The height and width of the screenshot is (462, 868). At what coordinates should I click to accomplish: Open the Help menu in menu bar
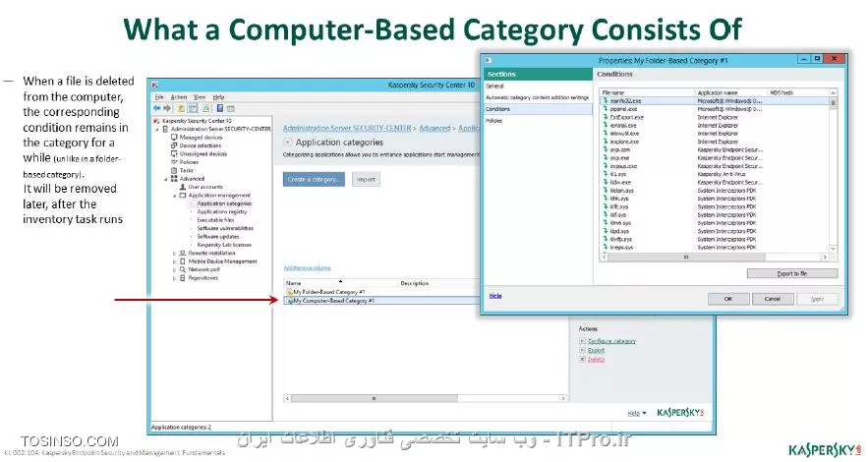218,97
